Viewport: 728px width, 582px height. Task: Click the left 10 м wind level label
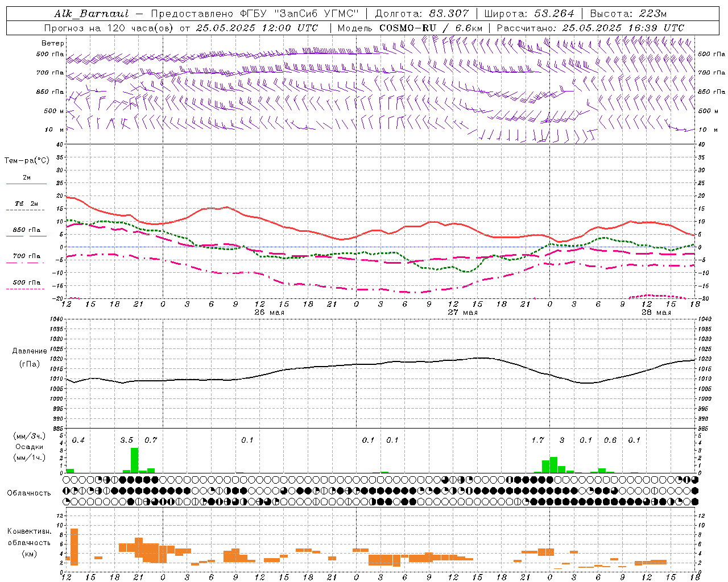coord(55,130)
